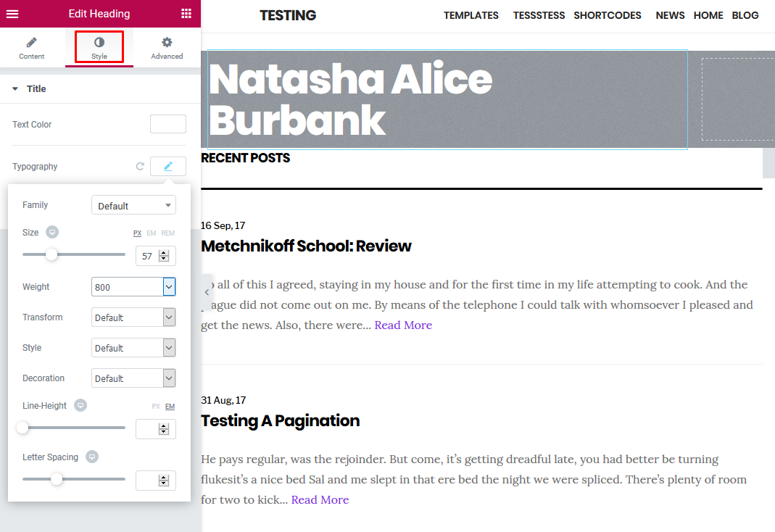This screenshot has width=775, height=532.
Task: Click the SHORTCODES navigation link
Action: (x=607, y=15)
